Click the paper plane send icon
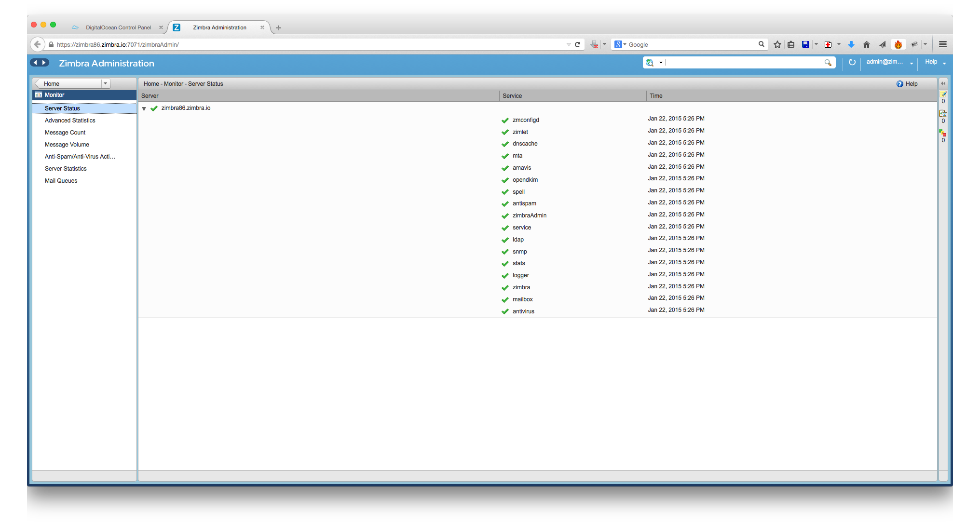This screenshot has width=980, height=525. pos(882,44)
